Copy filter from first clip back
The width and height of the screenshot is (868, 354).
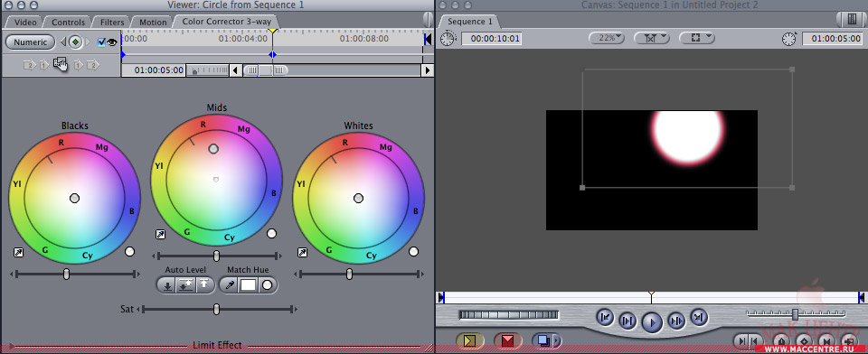(x=43, y=65)
